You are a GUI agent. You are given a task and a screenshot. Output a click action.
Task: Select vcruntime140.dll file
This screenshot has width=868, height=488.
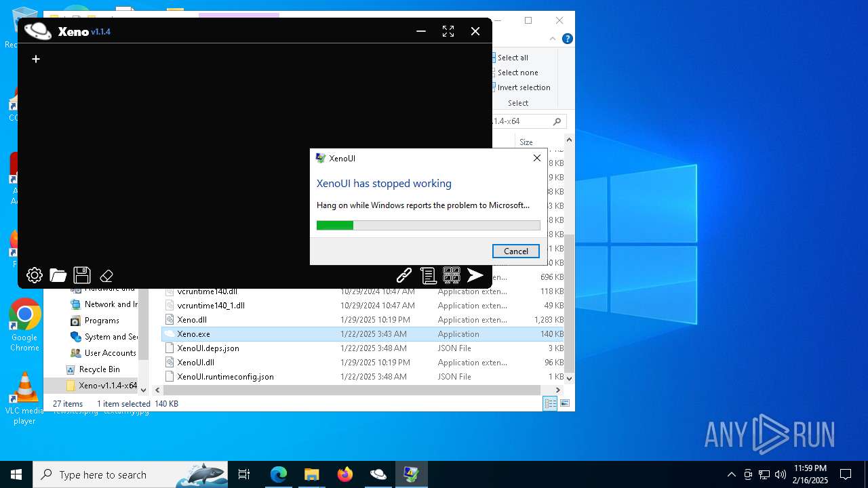[x=207, y=291]
